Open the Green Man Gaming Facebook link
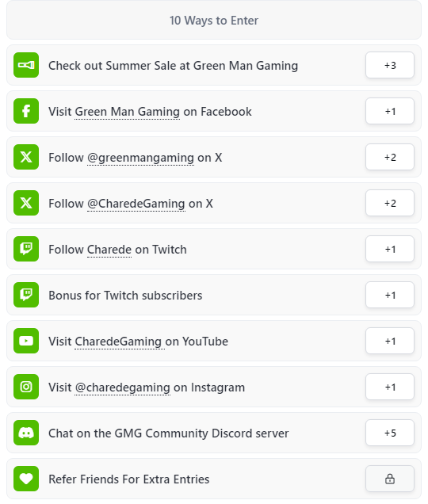This screenshot has width=428, height=504. tap(127, 112)
